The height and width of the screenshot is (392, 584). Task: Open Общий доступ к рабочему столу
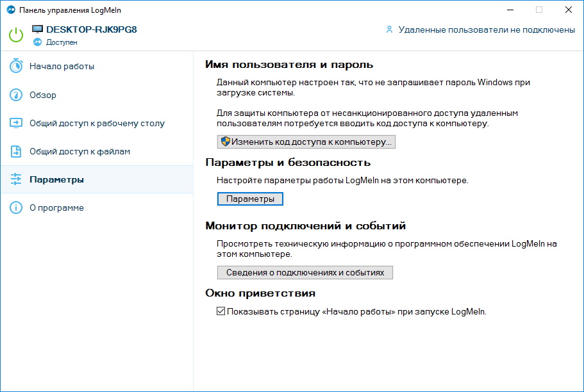97,123
